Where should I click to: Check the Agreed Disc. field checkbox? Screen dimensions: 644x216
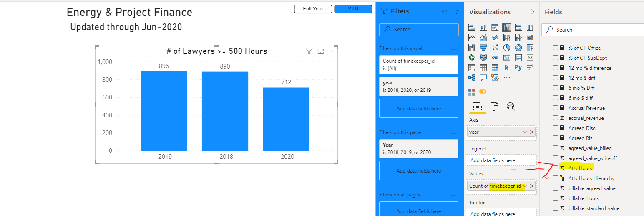pyautogui.click(x=556, y=128)
